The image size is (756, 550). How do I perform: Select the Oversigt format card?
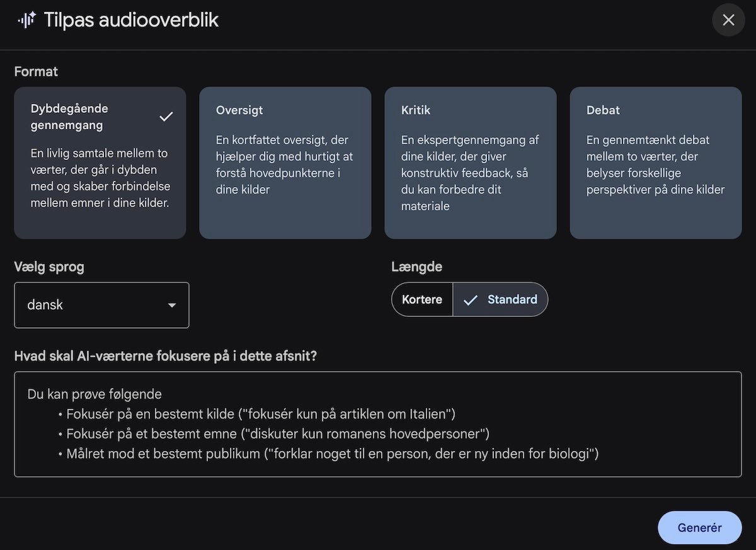coord(285,163)
